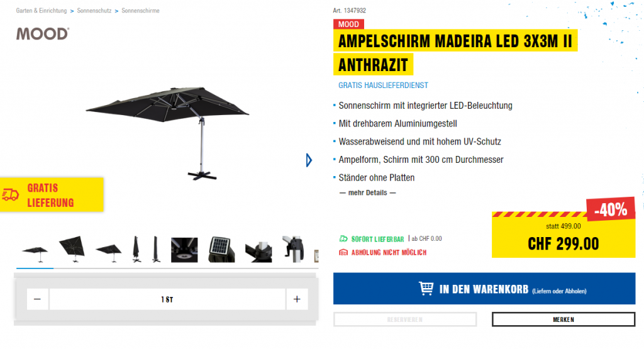The width and height of the screenshot is (644, 349).
Task: Click the quantity field showing 1 ST
Action: [167, 299]
